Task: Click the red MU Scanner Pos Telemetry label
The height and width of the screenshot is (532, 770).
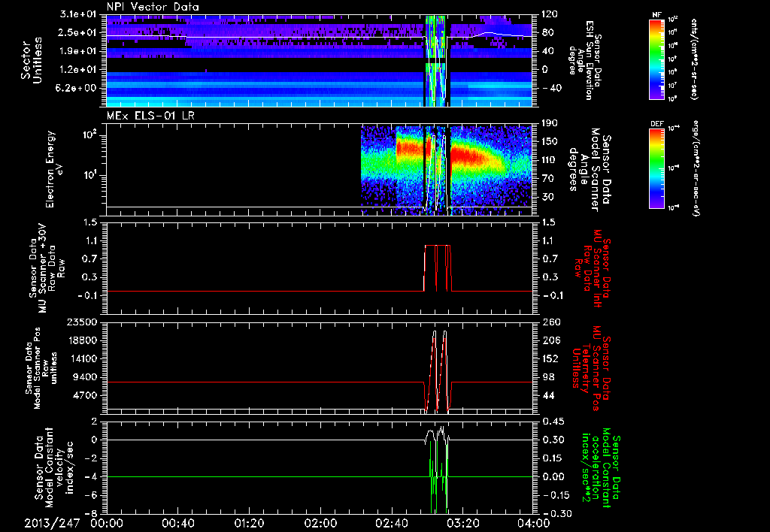Action: (x=592, y=368)
